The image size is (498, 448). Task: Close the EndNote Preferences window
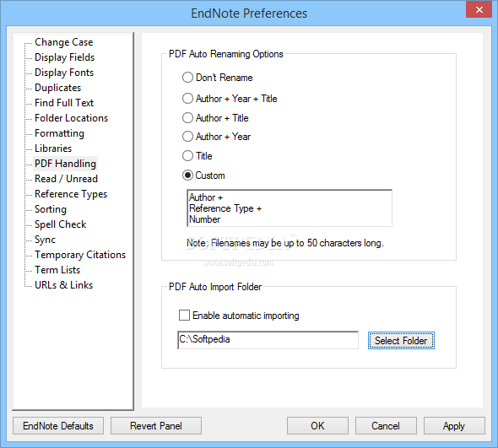pos(479,10)
